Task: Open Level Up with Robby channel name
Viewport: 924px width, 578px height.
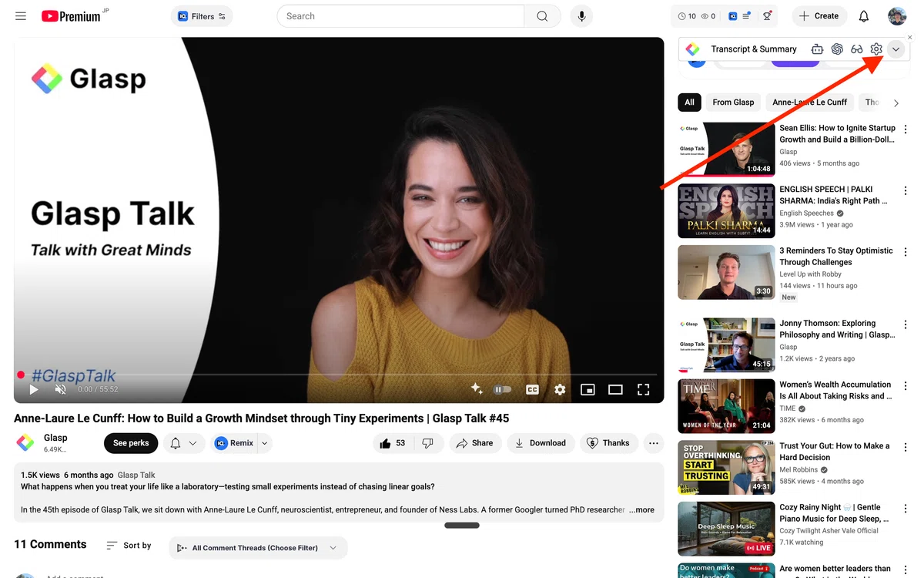Action: click(811, 274)
